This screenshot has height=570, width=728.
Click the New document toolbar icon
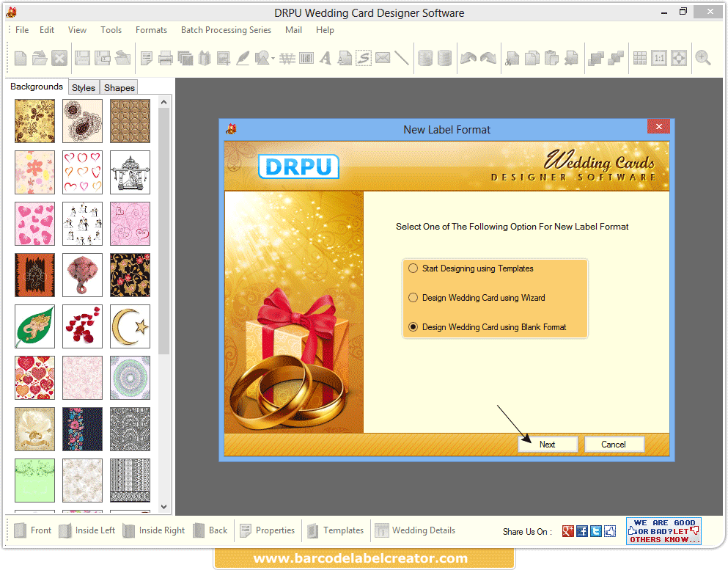click(21, 58)
